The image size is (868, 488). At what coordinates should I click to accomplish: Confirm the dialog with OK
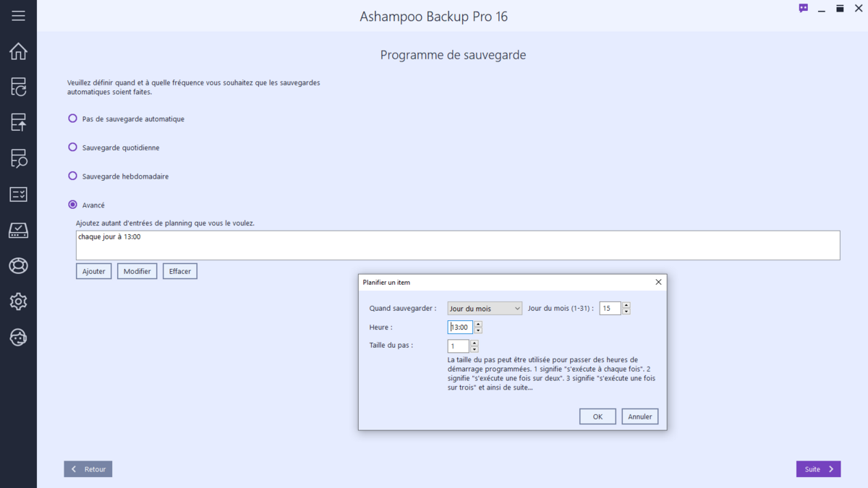tap(597, 416)
